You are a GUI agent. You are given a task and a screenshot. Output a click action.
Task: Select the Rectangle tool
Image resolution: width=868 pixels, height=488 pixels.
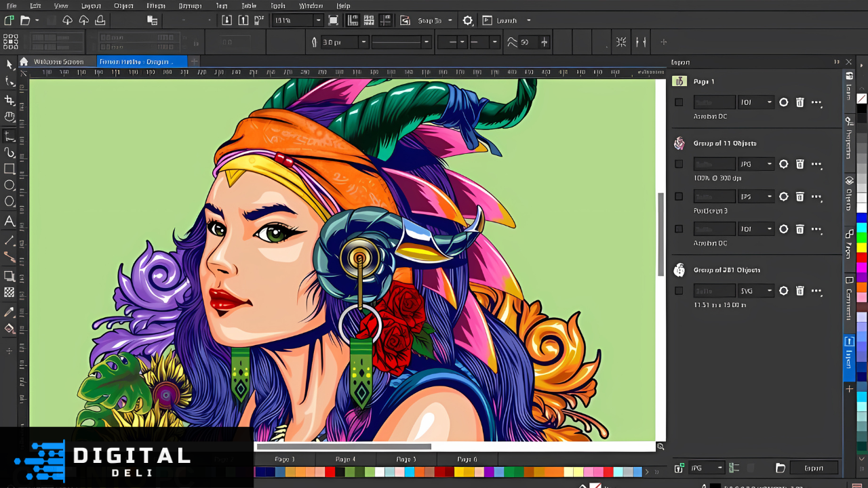(9, 169)
